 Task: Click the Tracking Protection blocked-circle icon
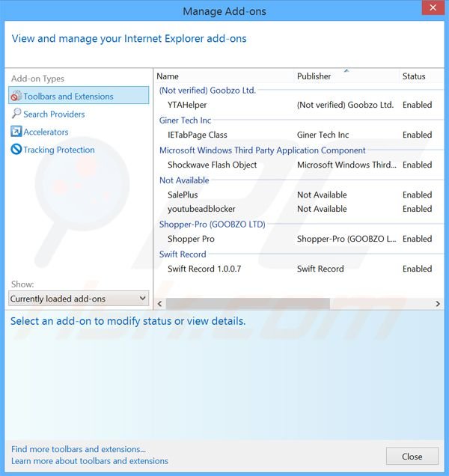click(x=16, y=150)
